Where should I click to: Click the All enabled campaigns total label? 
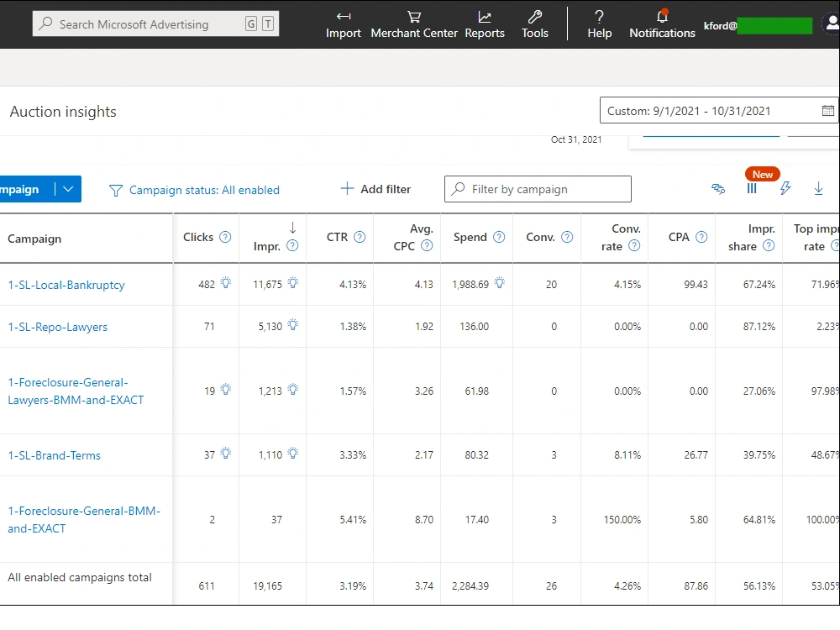pos(80,578)
